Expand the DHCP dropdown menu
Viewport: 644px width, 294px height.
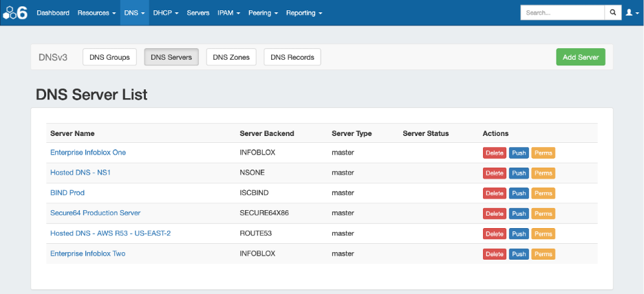(x=166, y=12)
